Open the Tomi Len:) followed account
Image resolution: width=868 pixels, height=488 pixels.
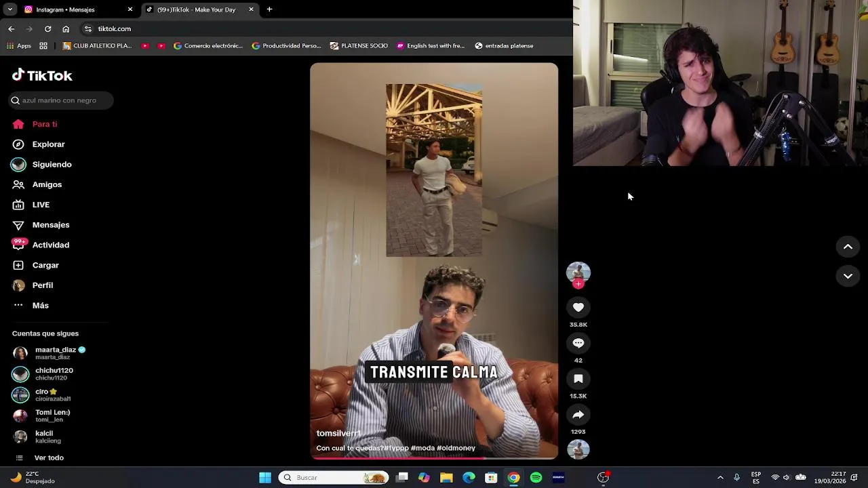coord(42,416)
